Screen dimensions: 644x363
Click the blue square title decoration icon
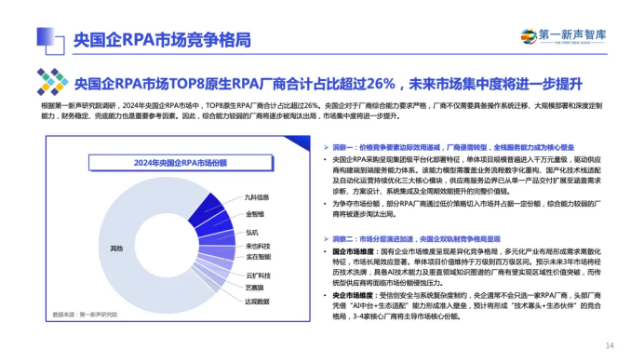(x=50, y=41)
